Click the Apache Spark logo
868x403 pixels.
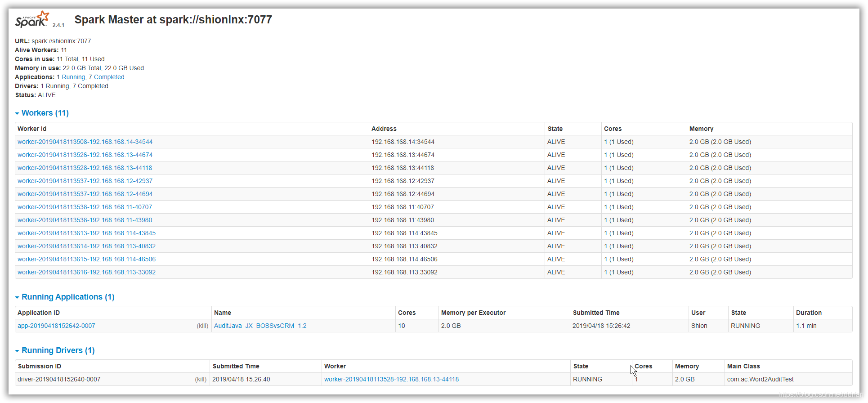[x=32, y=19]
